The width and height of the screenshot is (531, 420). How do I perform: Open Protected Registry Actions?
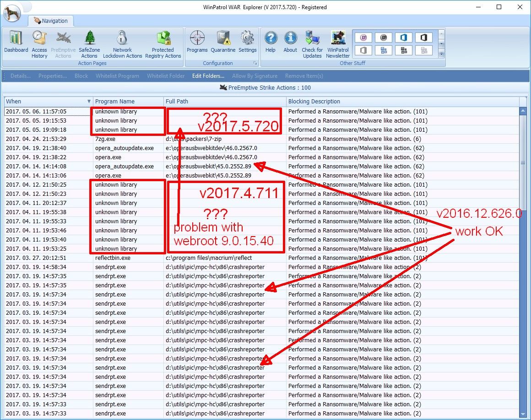tap(163, 44)
